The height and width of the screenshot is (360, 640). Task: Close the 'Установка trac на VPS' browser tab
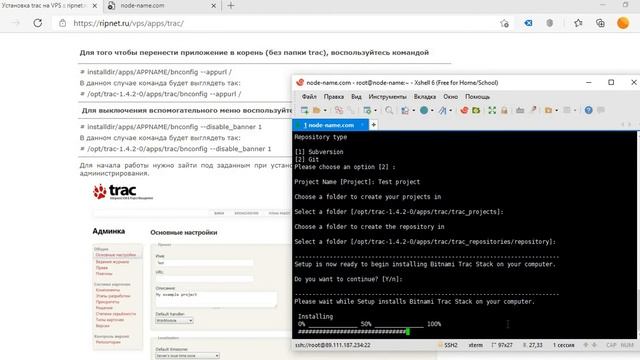point(95,6)
